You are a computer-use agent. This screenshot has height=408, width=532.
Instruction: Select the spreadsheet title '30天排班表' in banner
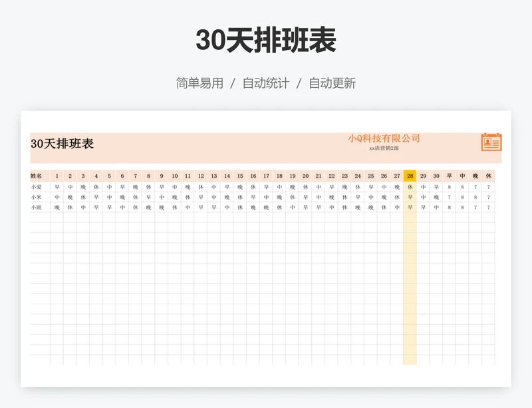pos(62,144)
